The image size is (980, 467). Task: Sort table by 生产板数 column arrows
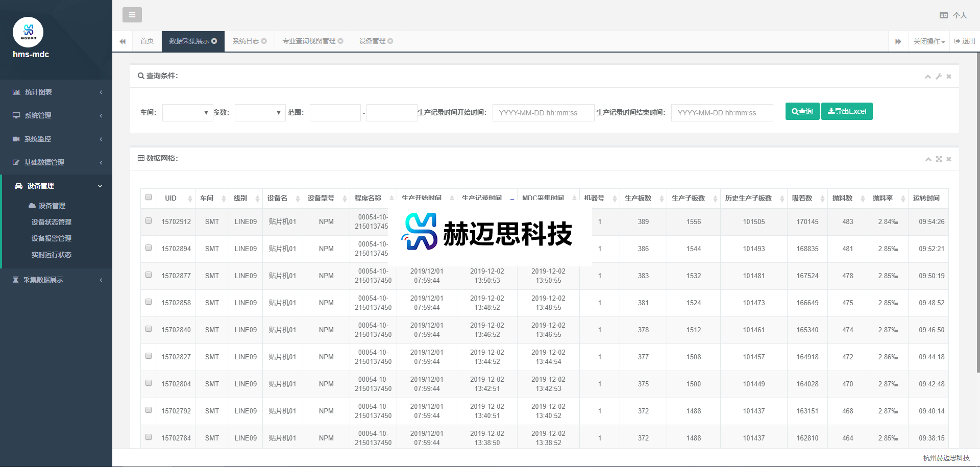coord(661,199)
